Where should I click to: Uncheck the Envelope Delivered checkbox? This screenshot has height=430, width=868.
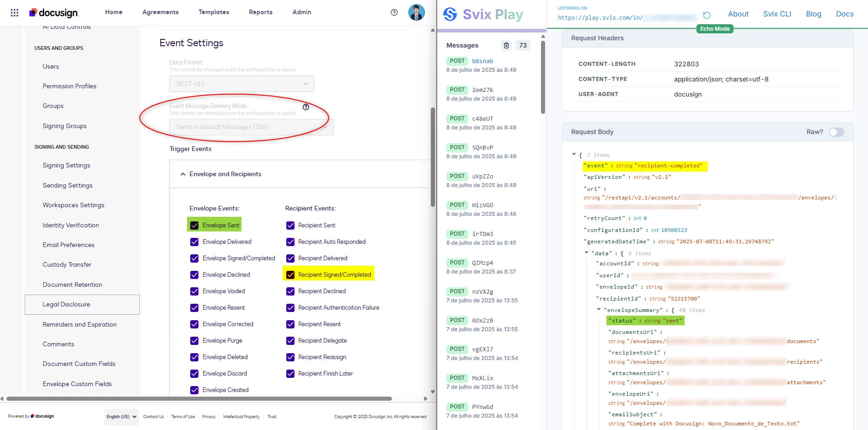194,242
